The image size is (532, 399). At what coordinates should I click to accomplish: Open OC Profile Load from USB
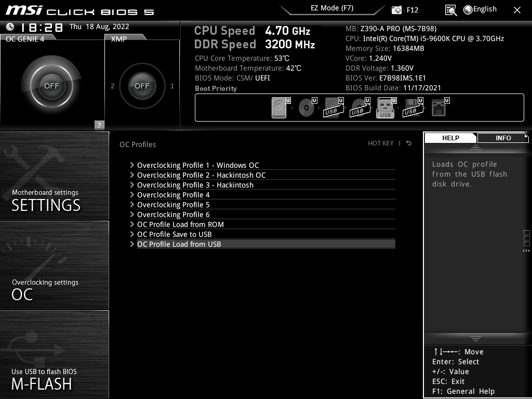[x=262, y=244]
